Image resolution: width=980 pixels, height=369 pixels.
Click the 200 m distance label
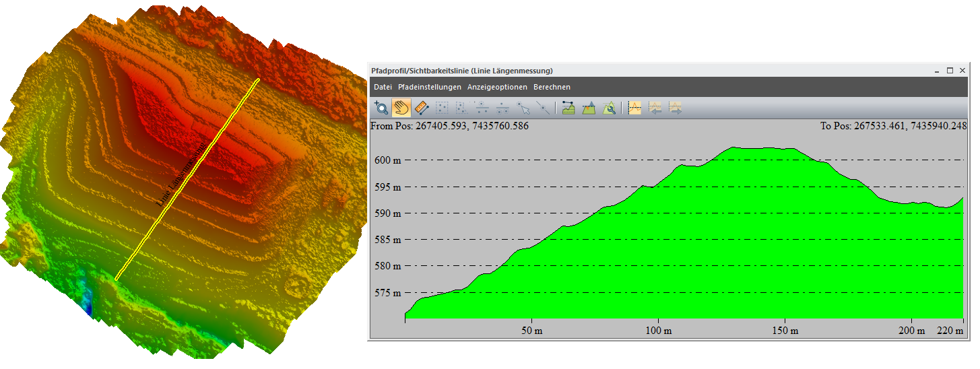coord(912,331)
